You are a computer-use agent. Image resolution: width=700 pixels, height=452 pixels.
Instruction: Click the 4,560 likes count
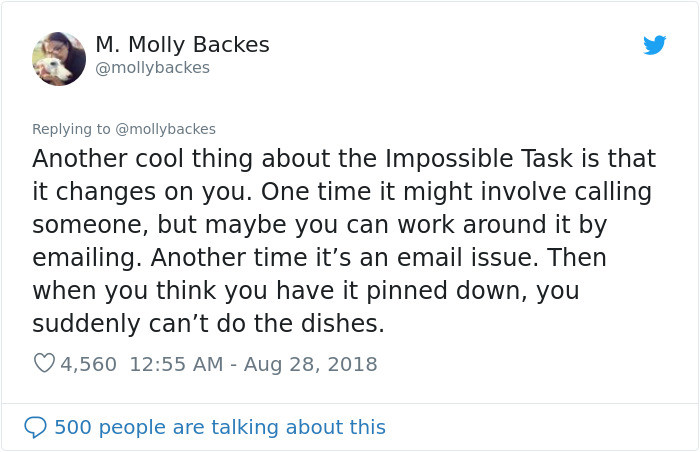(x=88, y=364)
